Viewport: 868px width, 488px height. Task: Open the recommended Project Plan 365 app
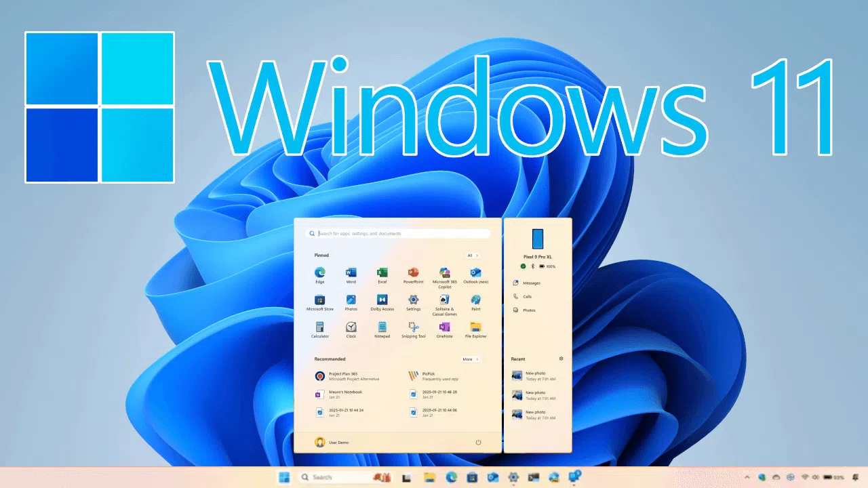(x=346, y=376)
